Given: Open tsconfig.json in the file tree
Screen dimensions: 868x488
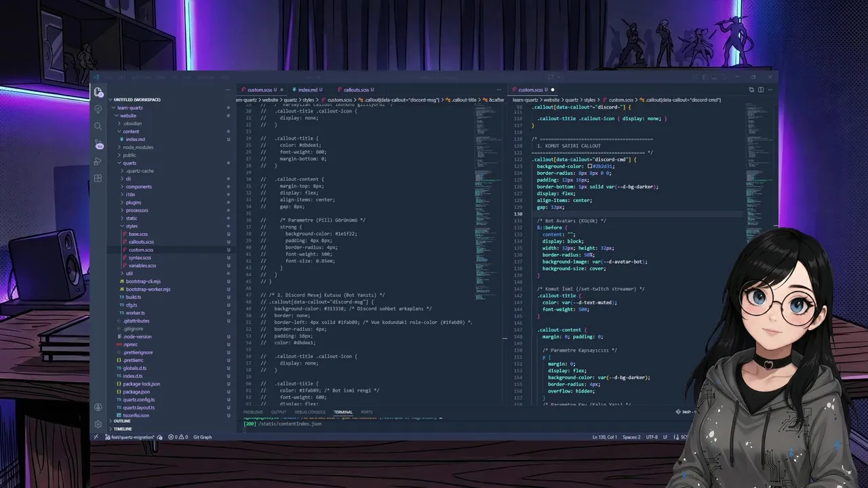Looking at the screenshot, I should tap(136, 415).
